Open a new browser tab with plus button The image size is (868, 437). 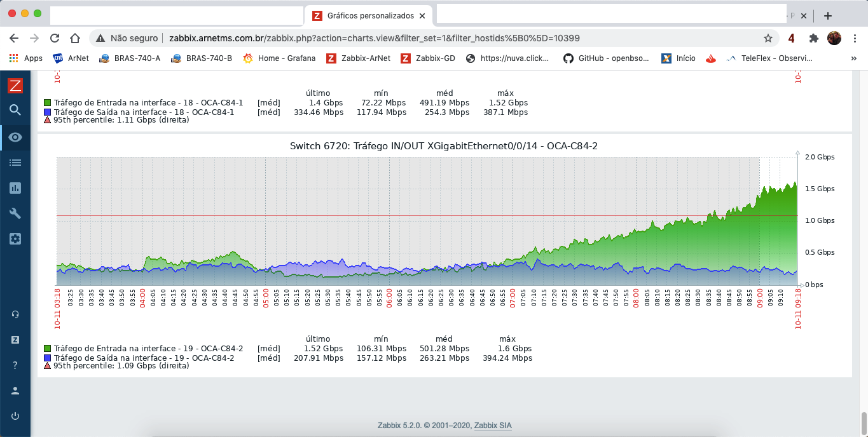[827, 16]
